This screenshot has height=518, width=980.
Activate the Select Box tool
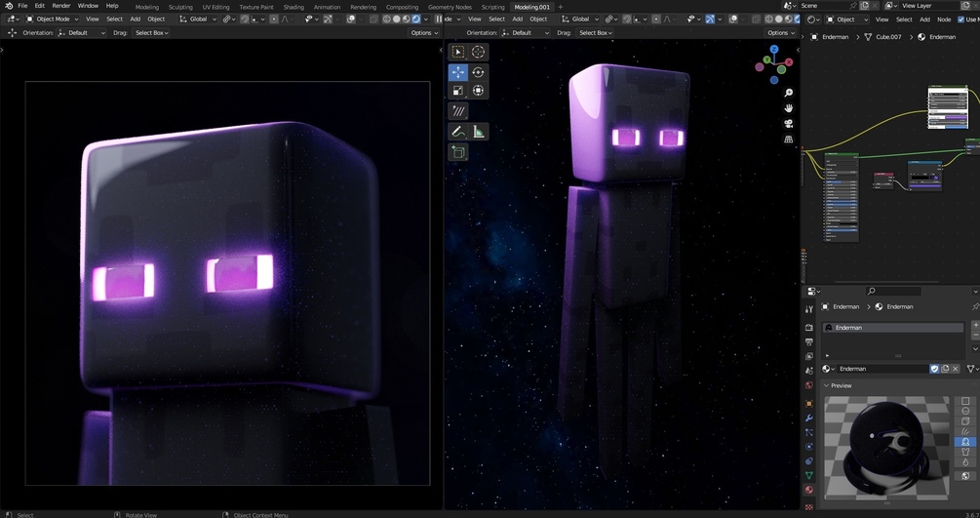pos(458,52)
